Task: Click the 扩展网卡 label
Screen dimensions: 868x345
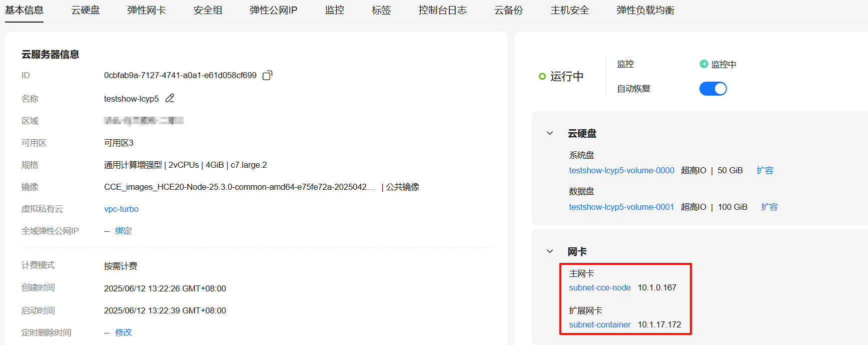Action: (585, 310)
